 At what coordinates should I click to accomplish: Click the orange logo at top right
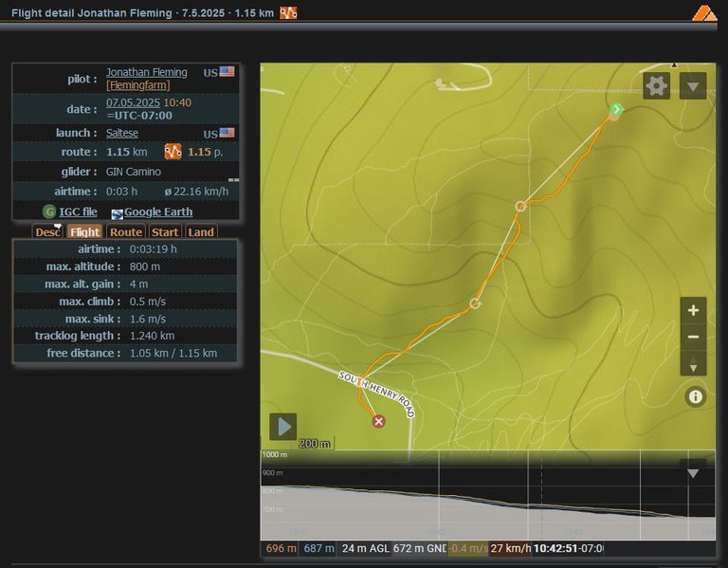coord(704,13)
